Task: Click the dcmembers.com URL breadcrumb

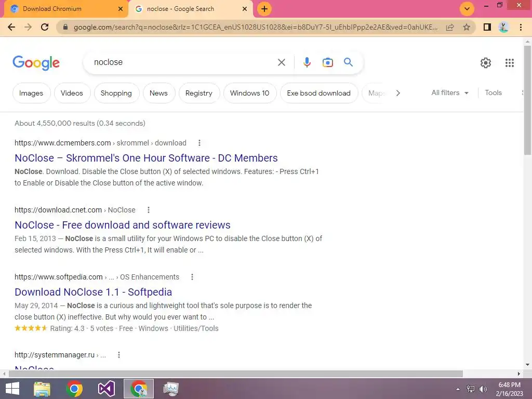Action: coord(100,143)
